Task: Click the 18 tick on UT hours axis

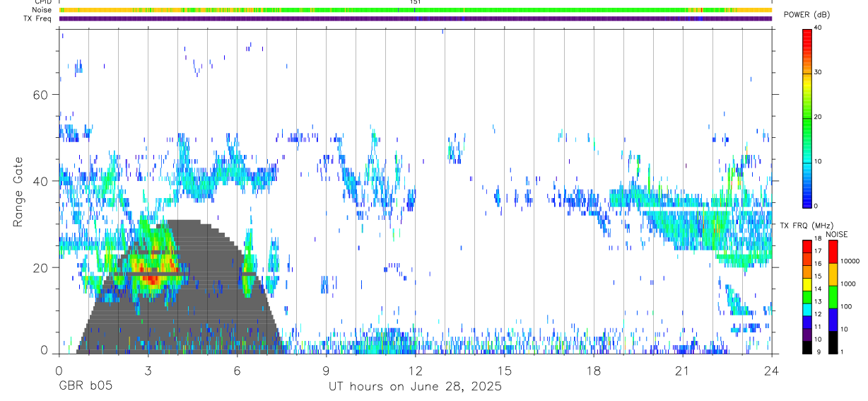Action: tap(593, 370)
